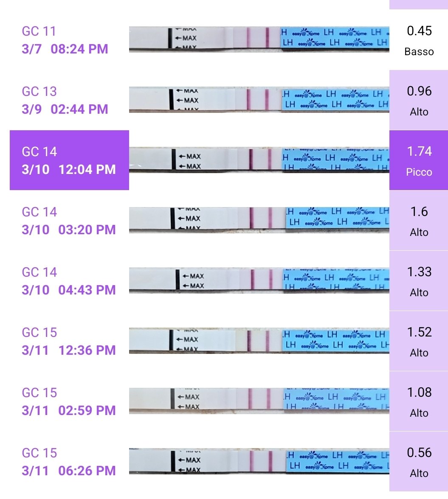Open the 3/7 08:24 PM test strip photo
448x499 pixels.
(x=259, y=40)
